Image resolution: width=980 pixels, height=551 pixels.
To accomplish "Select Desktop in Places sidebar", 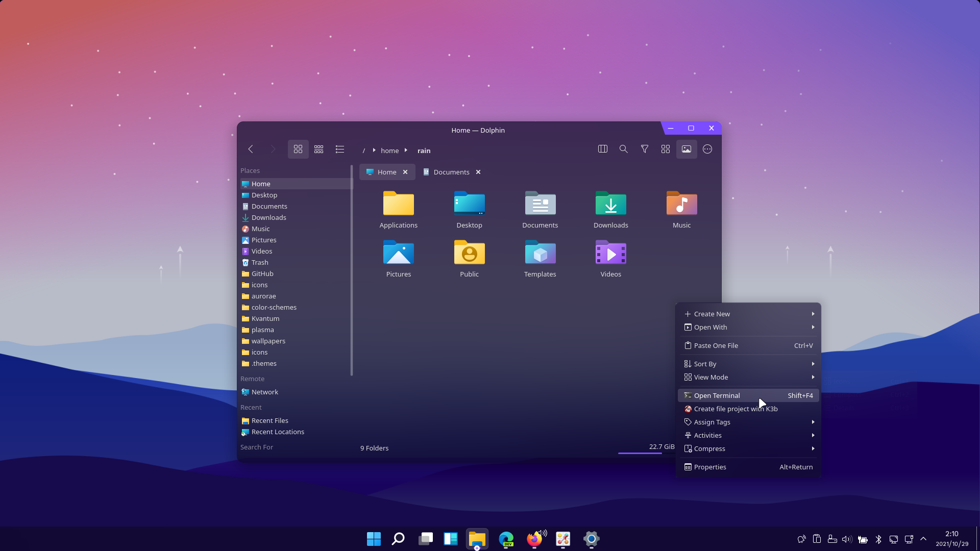I will (295, 195).
